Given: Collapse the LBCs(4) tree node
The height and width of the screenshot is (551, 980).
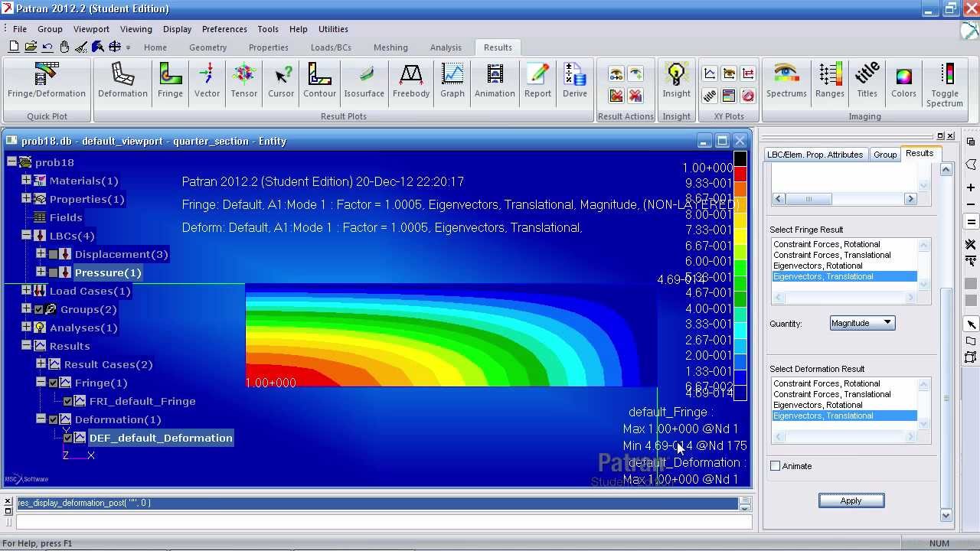Looking at the screenshot, I should 26,235.
